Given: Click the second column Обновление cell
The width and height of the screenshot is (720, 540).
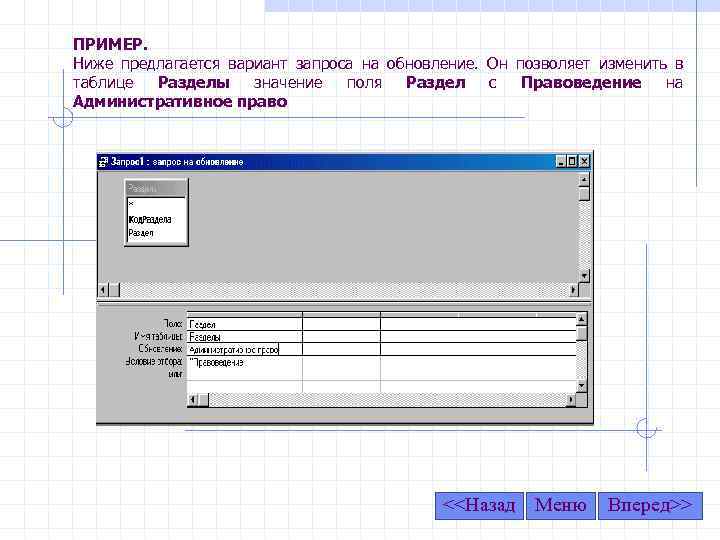Looking at the screenshot, I should click(342, 349).
